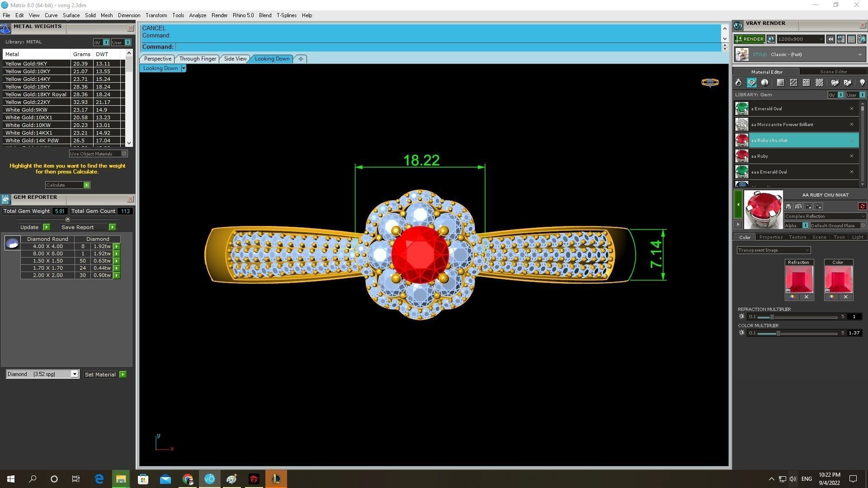The image size is (868, 488).
Task: Clear the Refraction map with X
Action: click(807, 297)
